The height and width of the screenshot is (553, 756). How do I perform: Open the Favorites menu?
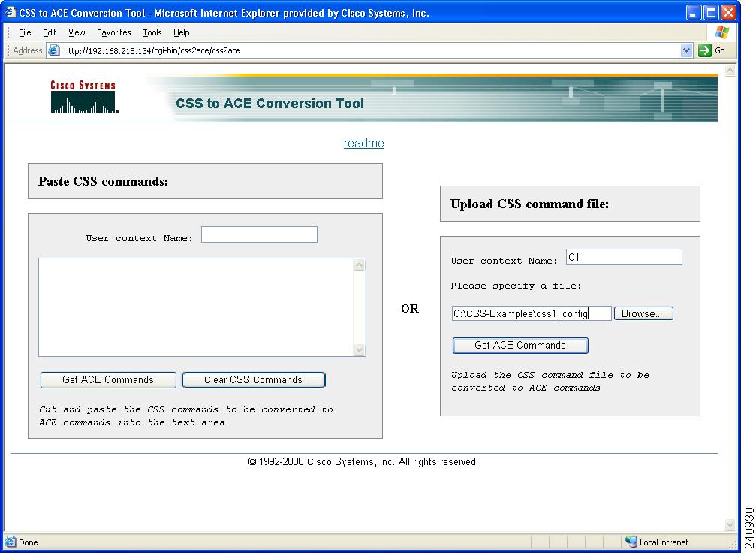coord(113,32)
